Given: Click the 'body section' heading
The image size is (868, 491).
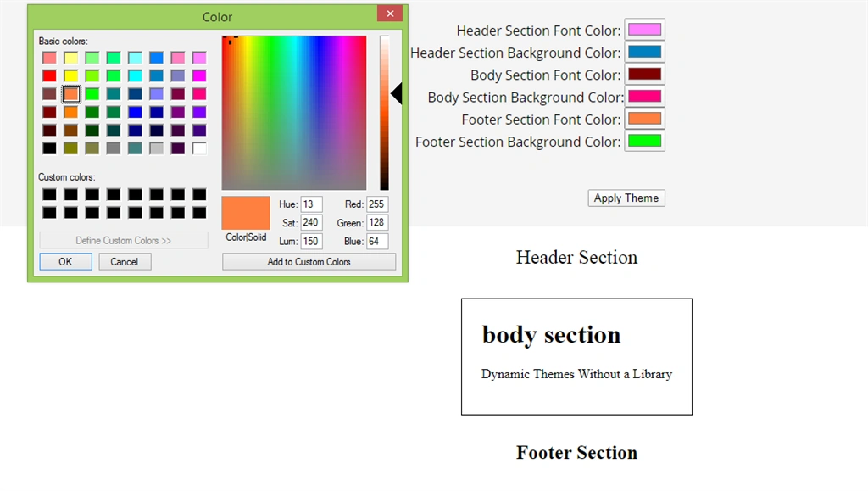Looking at the screenshot, I should tap(551, 335).
